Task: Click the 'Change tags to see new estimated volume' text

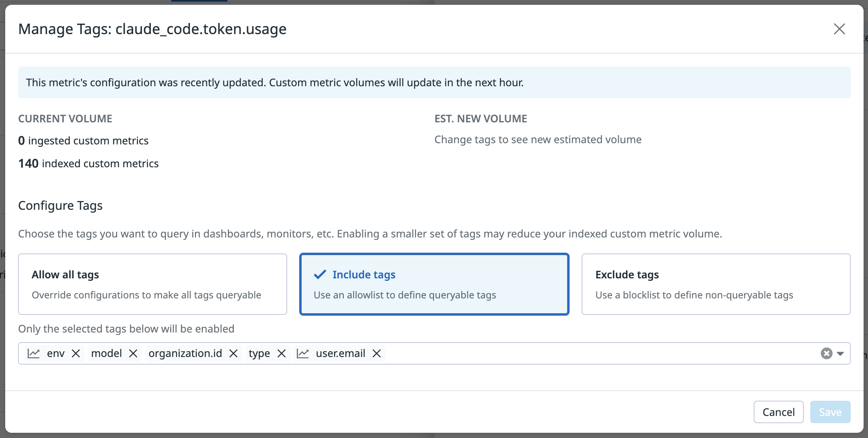Action: pos(538,140)
